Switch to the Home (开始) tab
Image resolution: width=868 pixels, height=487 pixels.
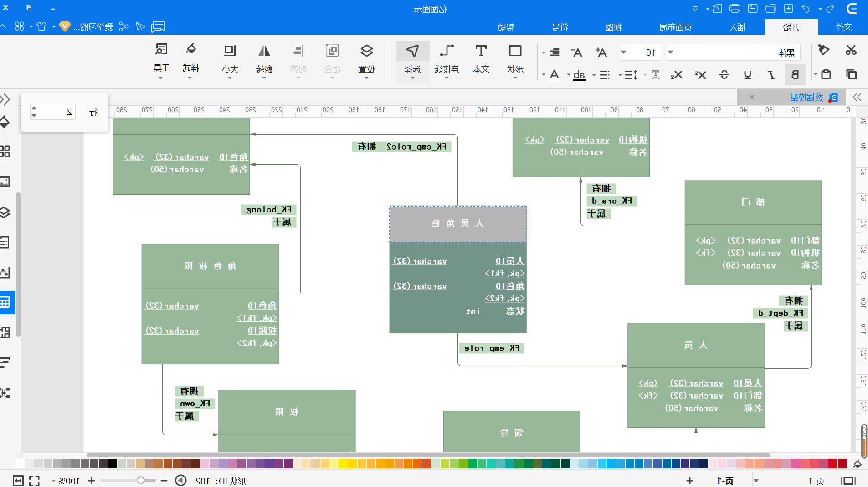click(x=791, y=27)
